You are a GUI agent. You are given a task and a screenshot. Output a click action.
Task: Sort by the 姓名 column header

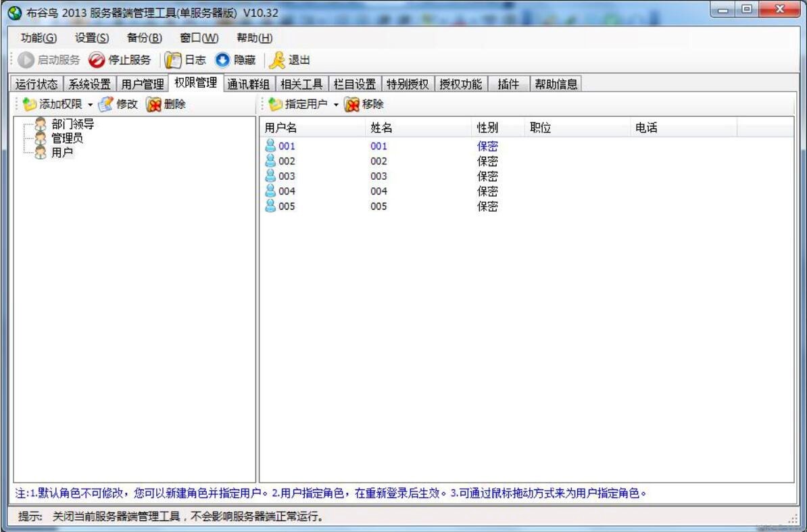420,128
